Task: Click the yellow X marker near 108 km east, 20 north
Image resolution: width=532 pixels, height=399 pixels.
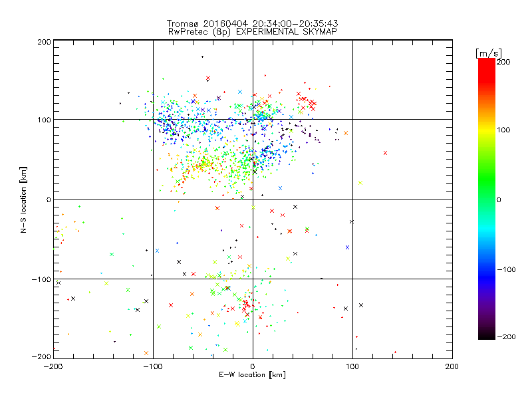Action: (360, 183)
